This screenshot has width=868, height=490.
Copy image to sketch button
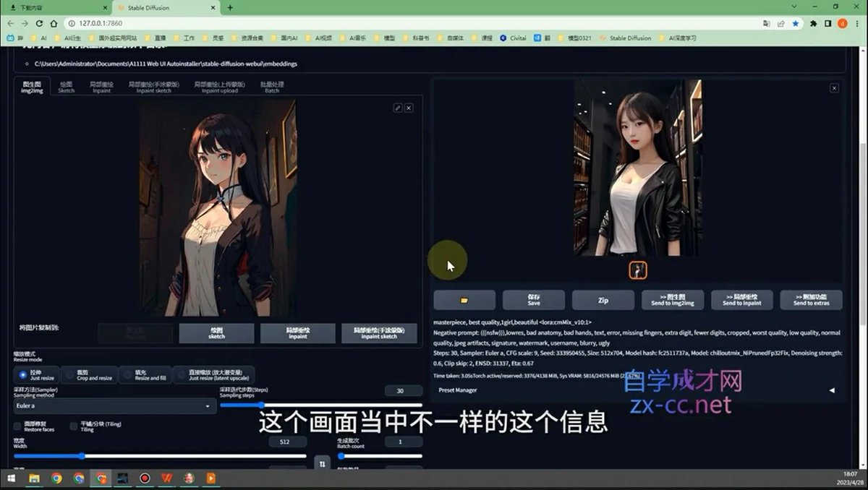217,333
